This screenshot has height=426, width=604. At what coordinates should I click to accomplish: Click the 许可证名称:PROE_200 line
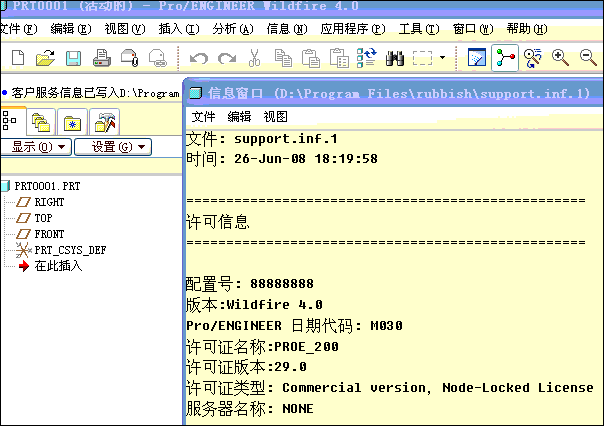tap(262, 347)
